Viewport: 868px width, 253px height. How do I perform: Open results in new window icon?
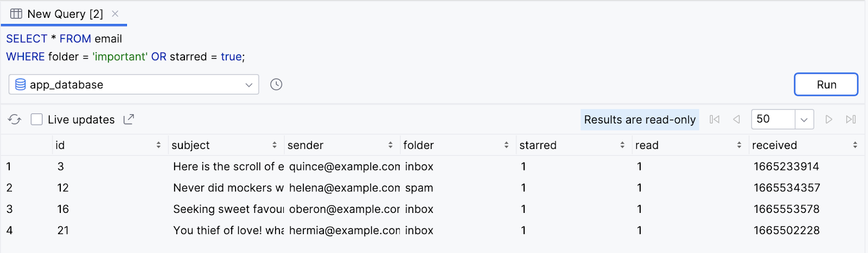pos(129,120)
